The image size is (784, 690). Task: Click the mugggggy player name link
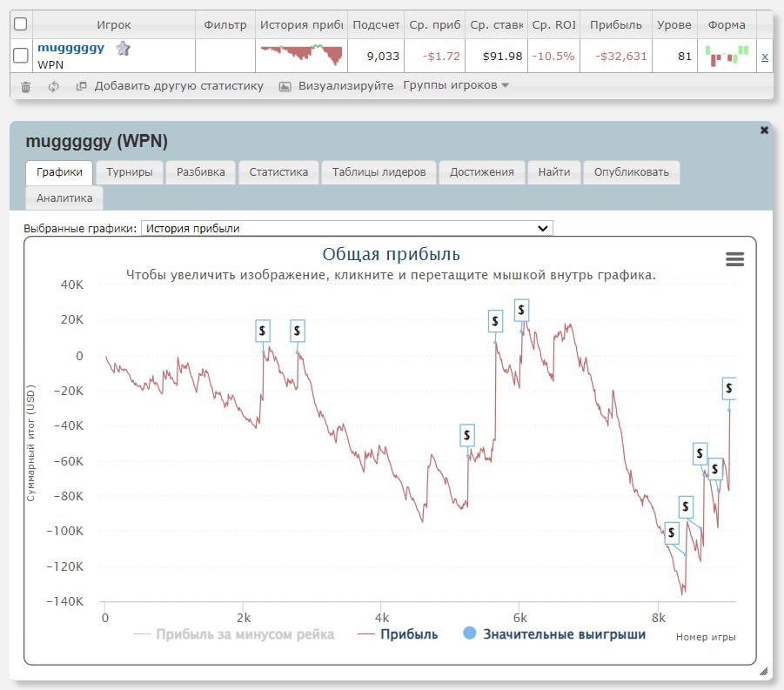70,48
